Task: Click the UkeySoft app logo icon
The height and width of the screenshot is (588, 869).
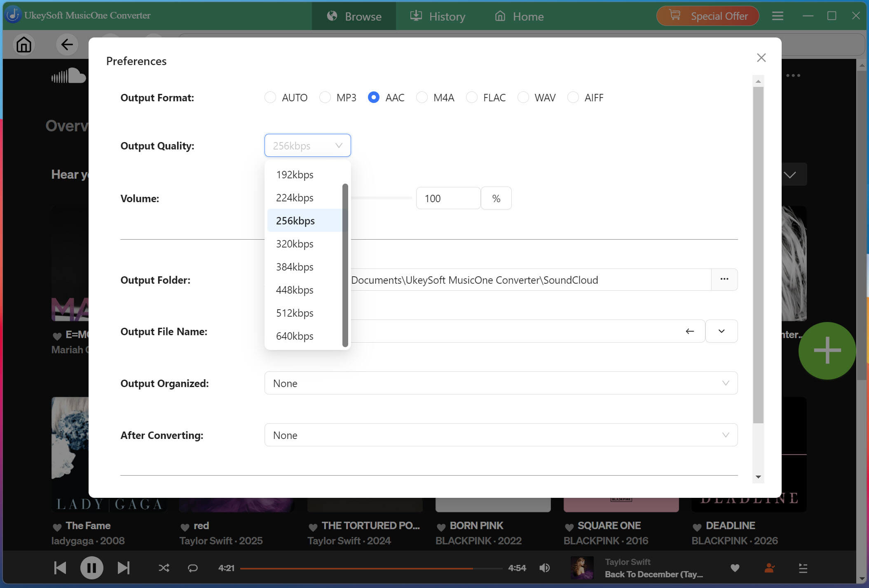Action: click(13, 15)
